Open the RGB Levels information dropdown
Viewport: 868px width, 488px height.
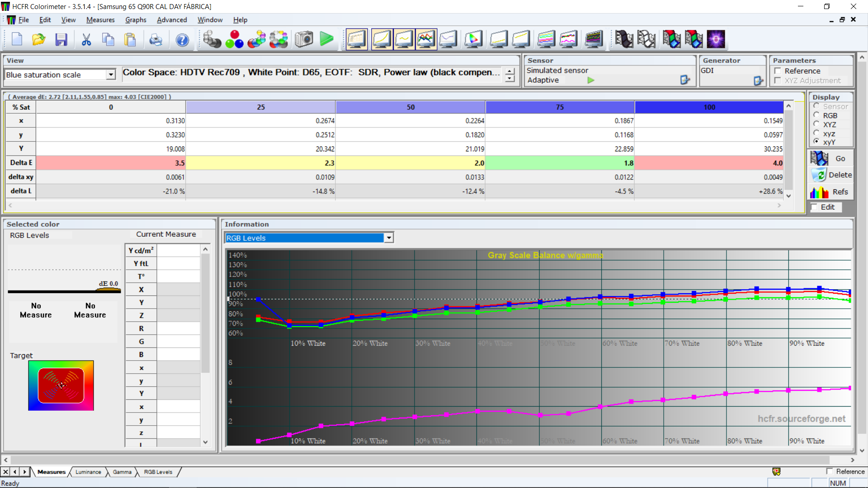[388, 238]
